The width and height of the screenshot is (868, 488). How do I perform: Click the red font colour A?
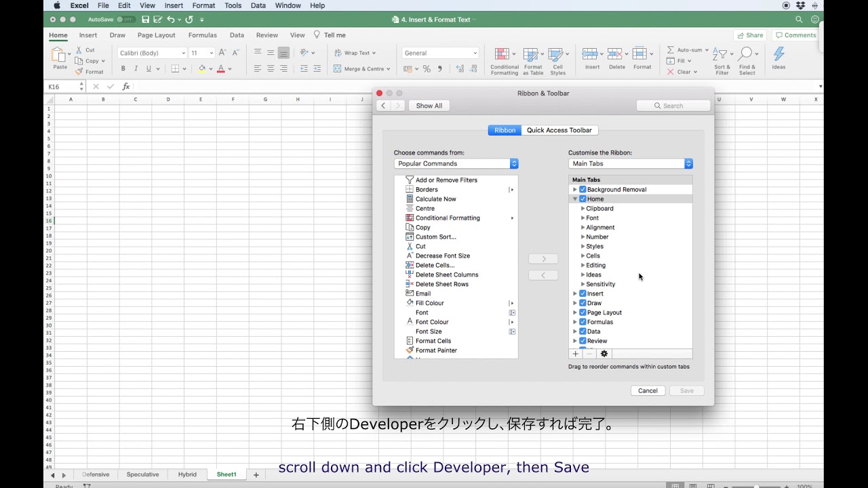(x=220, y=68)
